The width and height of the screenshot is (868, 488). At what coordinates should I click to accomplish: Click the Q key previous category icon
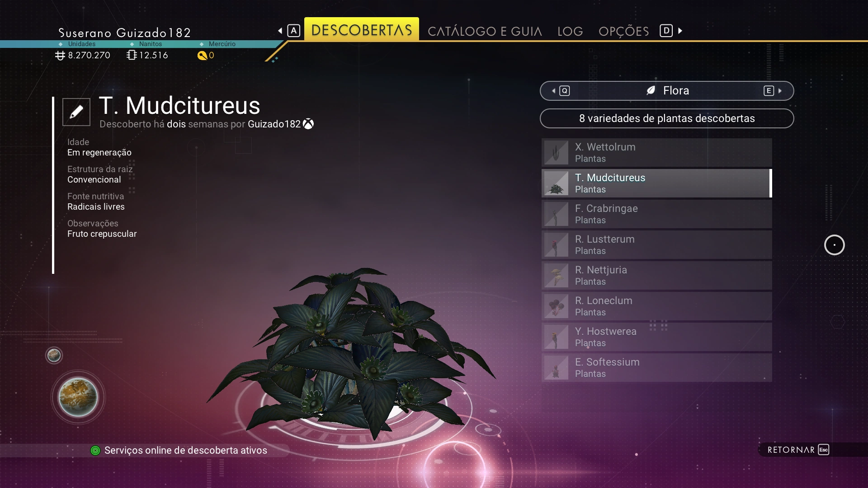[x=564, y=91]
